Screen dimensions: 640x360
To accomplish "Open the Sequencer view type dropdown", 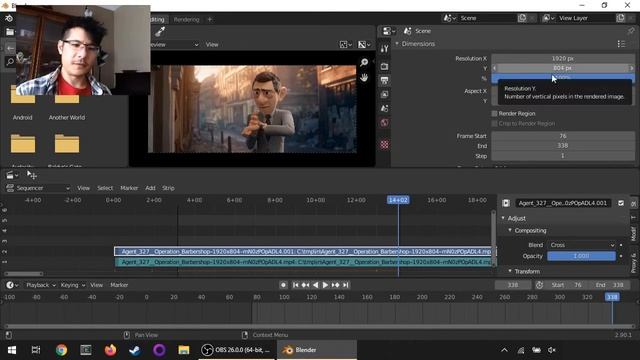I will point(38,188).
